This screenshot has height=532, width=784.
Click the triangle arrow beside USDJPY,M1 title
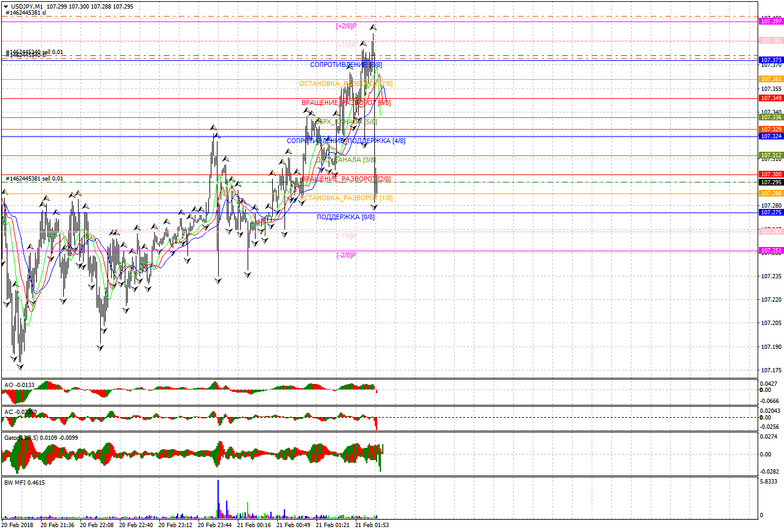(x=6, y=6)
